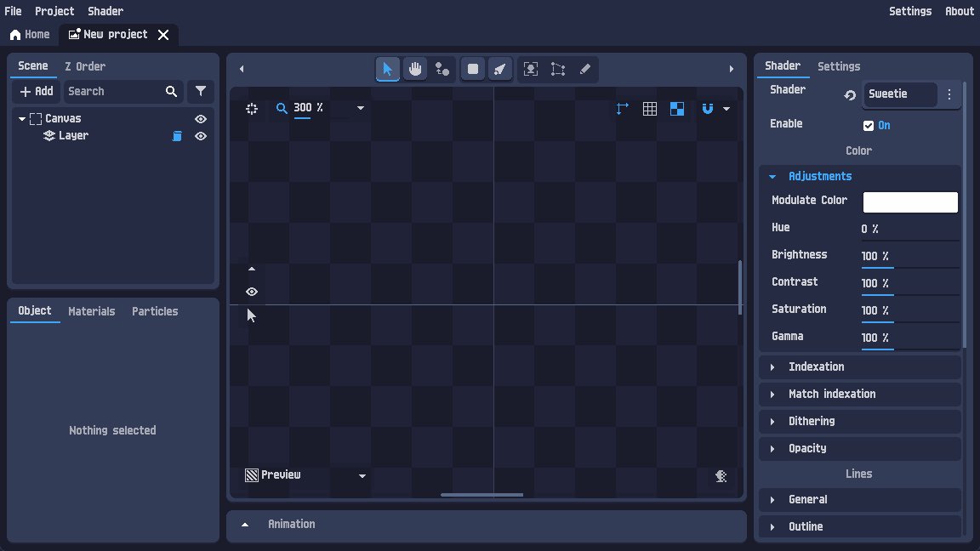Collapse left panel with the left arrow
The width and height of the screenshot is (980, 551).
(x=242, y=70)
